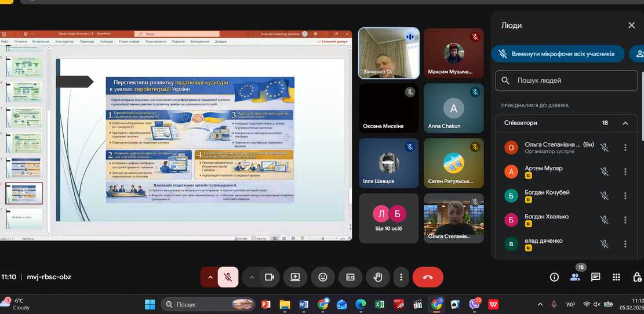Open Excel from the Windows taskbar
Image resolution: width=644 pixels, height=314 pixels.
[x=379, y=304]
